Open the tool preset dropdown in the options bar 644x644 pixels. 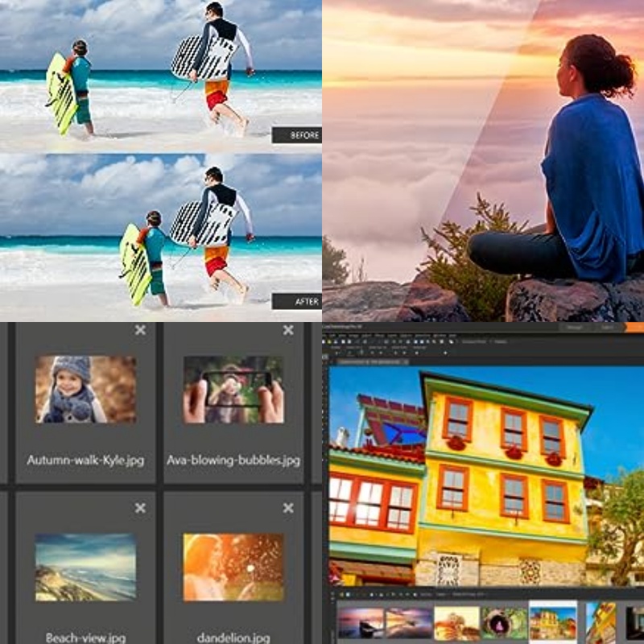pos(338,352)
